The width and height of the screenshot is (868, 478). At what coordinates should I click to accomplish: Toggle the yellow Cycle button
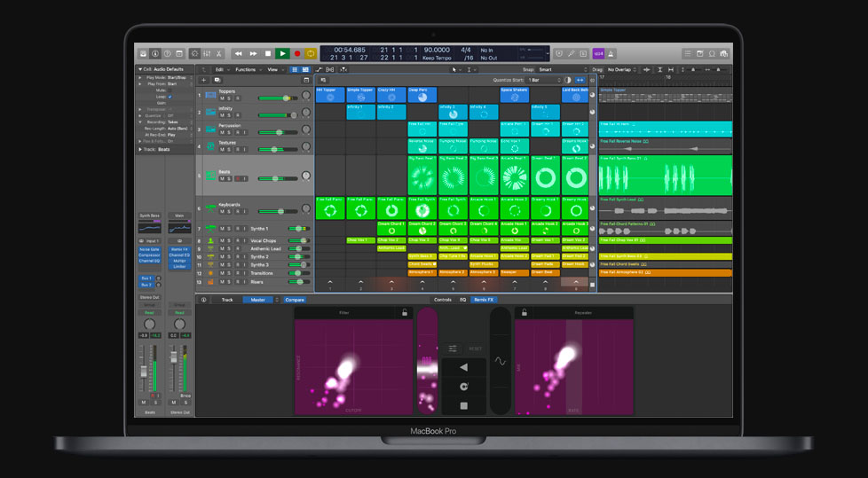click(x=311, y=54)
